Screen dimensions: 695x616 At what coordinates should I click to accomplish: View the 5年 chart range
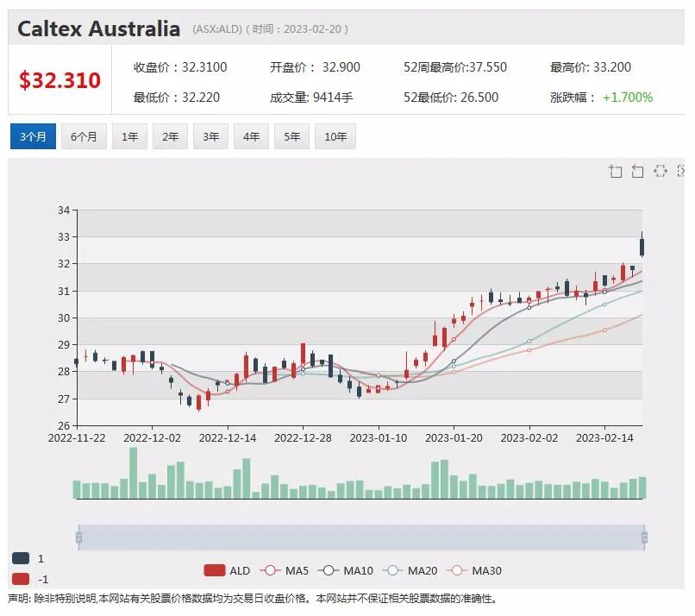(x=291, y=136)
